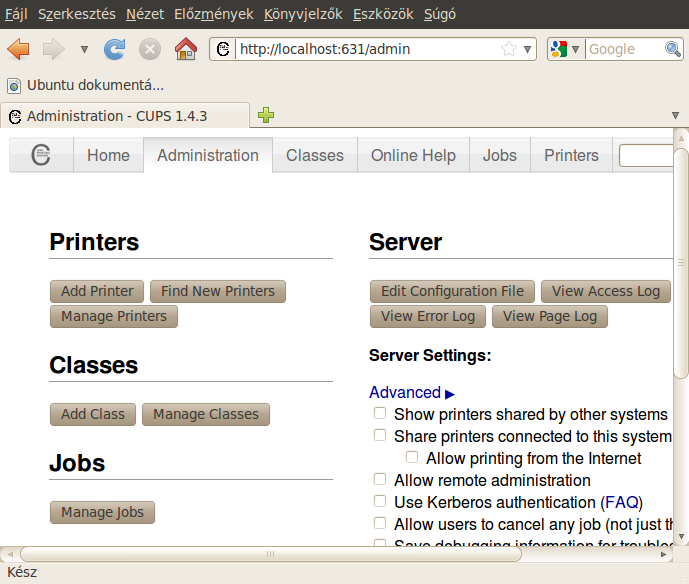This screenshot has width=689, height=584.
Task: Open the Kerberos FAQ link
Action: coord(622,502)
